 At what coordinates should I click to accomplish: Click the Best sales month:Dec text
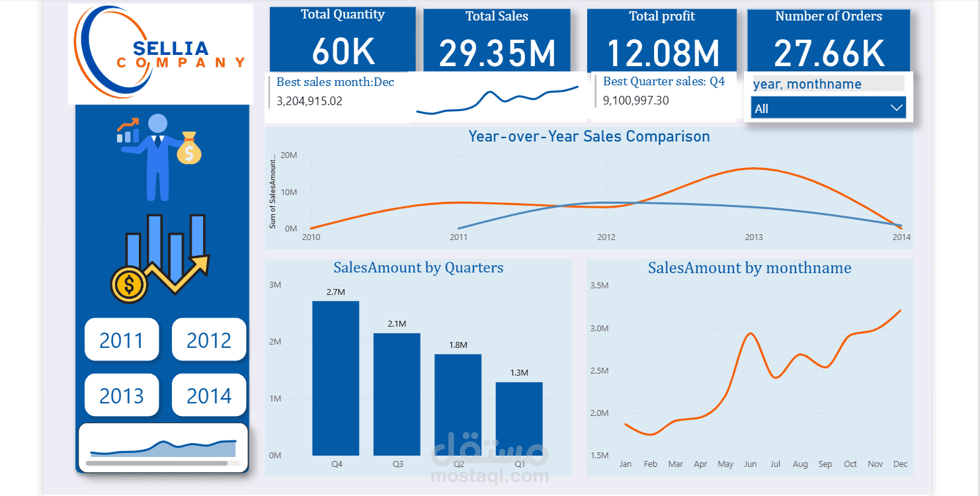click(335, 82)
